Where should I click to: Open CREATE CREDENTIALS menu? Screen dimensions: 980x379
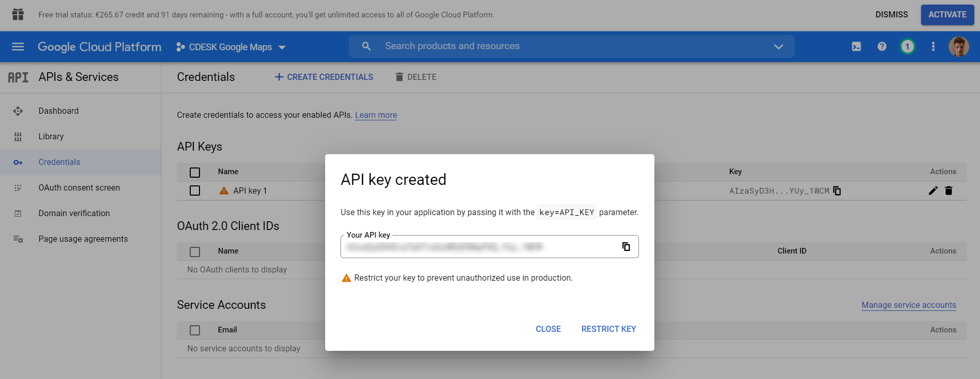(x=324, y=77)
